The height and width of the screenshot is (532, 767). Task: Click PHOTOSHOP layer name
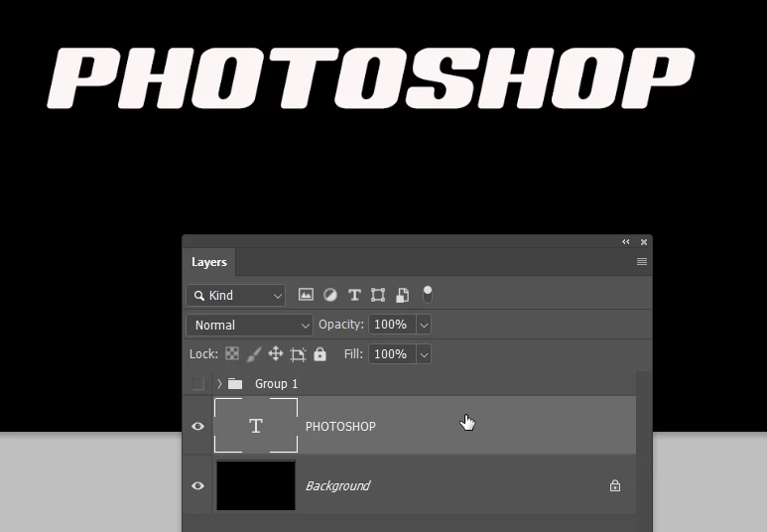click(x=340, y=426)
